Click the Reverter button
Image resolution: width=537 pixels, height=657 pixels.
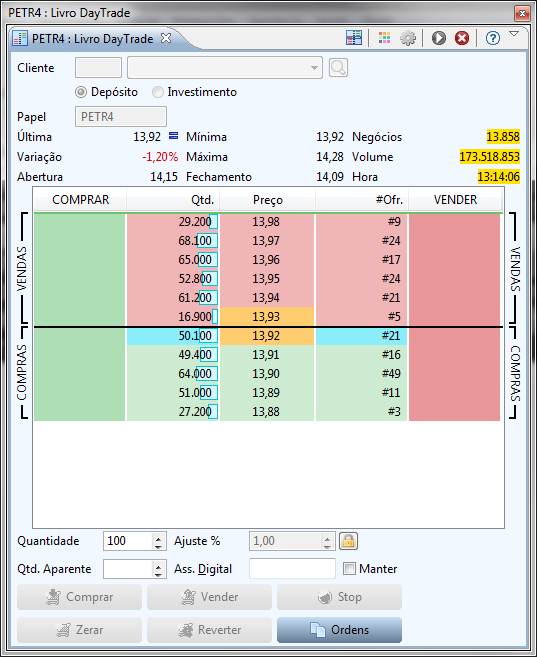coord(209,630)
